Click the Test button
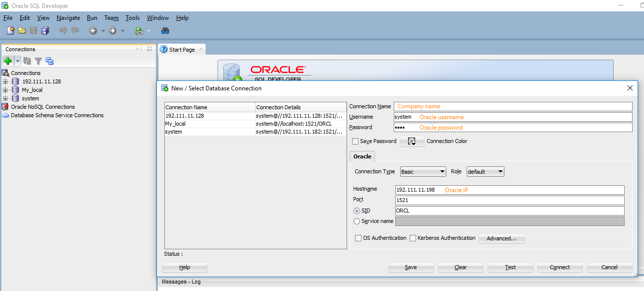This screenshot has width=644, height=291. (x=510, y=267)
